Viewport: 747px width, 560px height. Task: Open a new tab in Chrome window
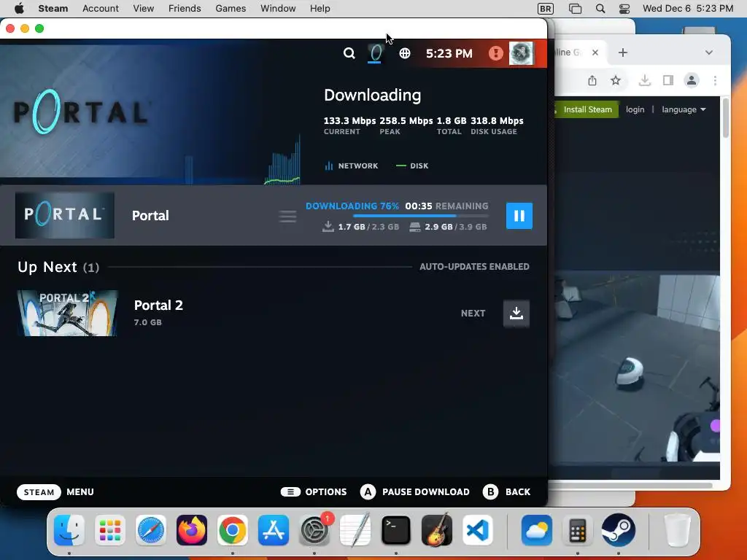pos(623,52)
